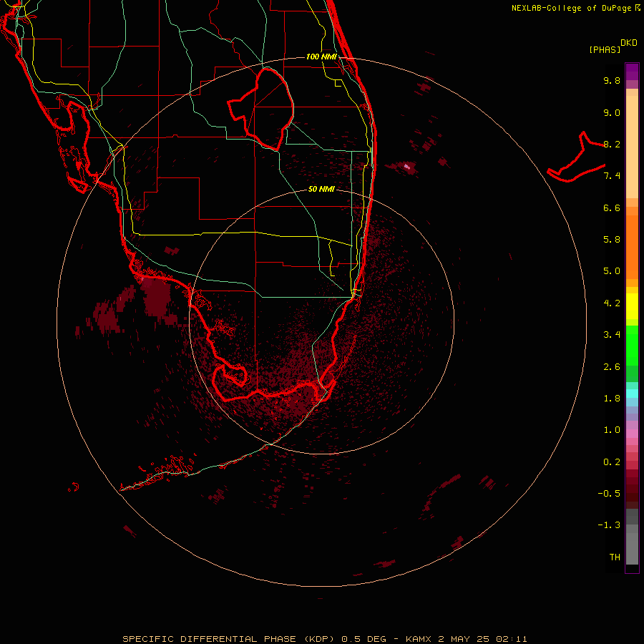Click the 7.4 value on the color scale
This screenshot has height=644, width=644.
(612, 176)
